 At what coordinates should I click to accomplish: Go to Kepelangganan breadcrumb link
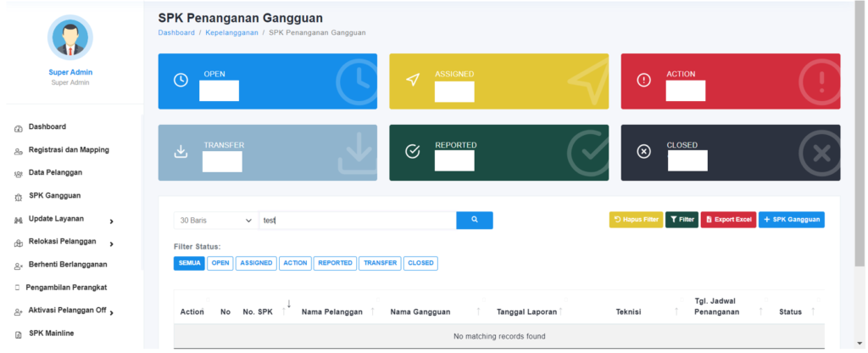point(232,33)
